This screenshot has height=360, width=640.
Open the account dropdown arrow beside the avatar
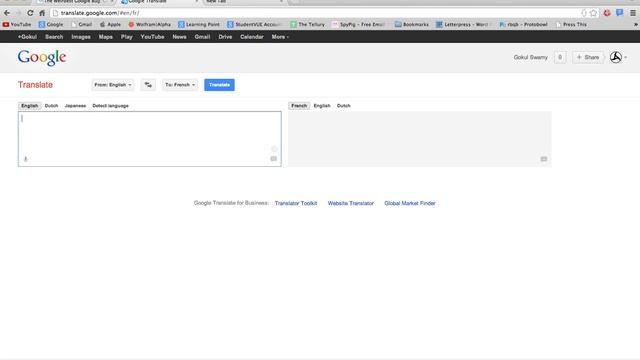626,58
